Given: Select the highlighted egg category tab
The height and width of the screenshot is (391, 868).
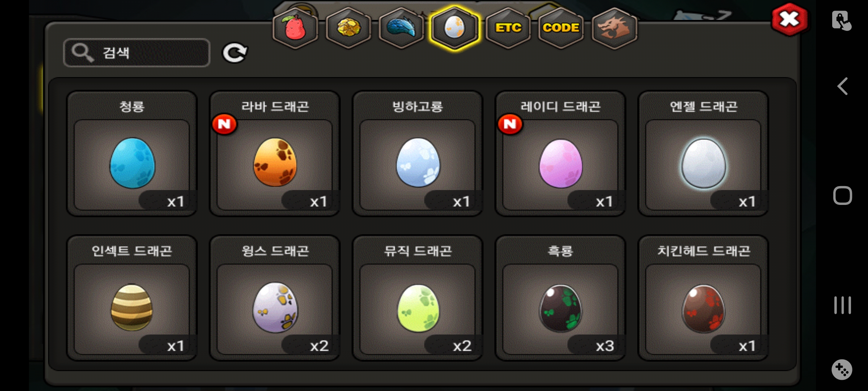Looking at the screenshot, I should [x=455, y=28].
